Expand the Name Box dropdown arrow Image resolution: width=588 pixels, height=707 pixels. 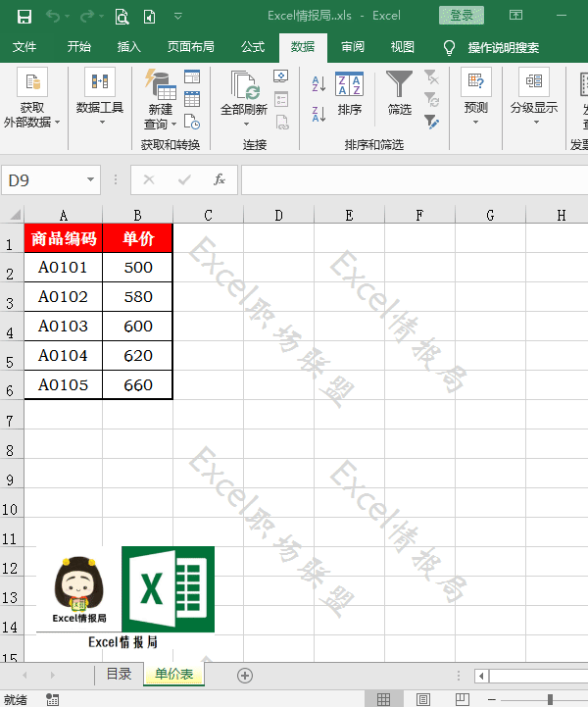(90, 179)
